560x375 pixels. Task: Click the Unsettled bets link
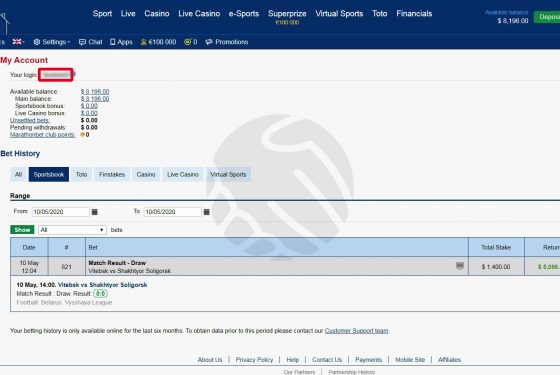30,120
